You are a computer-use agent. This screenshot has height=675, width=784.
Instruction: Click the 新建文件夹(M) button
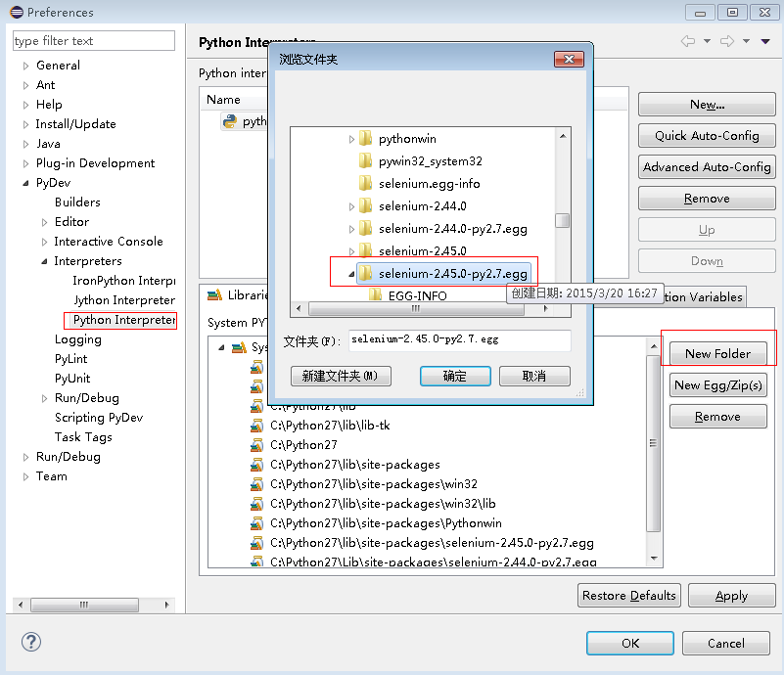click(x=341, y=376)
